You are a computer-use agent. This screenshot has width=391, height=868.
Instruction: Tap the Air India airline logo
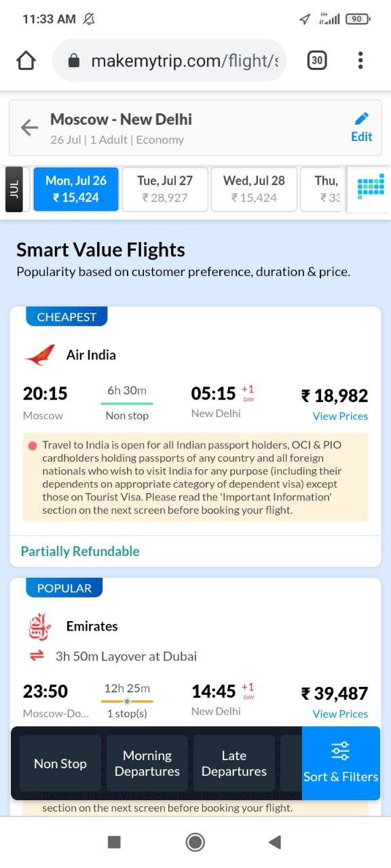click(x=39, y=355)
